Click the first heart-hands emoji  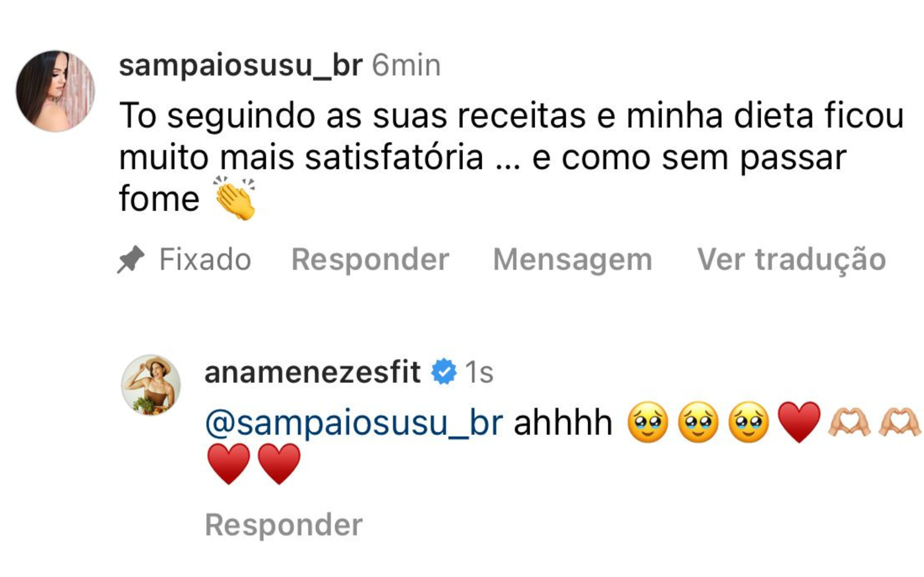click(850, 422)
